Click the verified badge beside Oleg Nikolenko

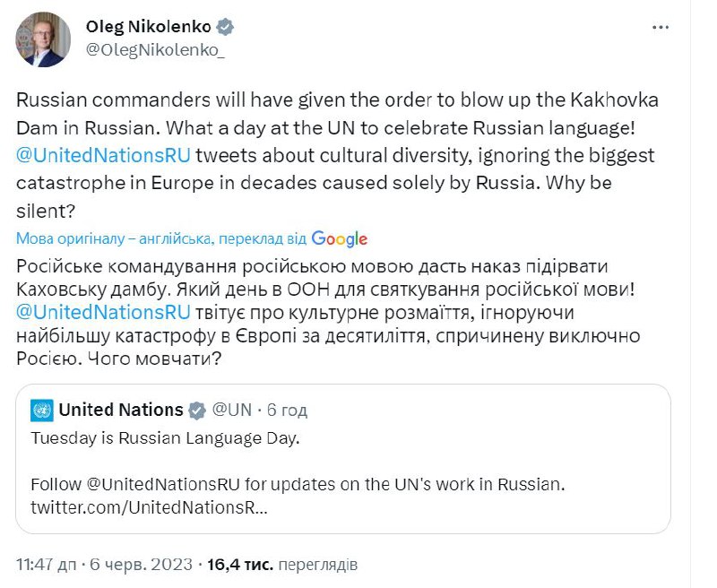226,28
